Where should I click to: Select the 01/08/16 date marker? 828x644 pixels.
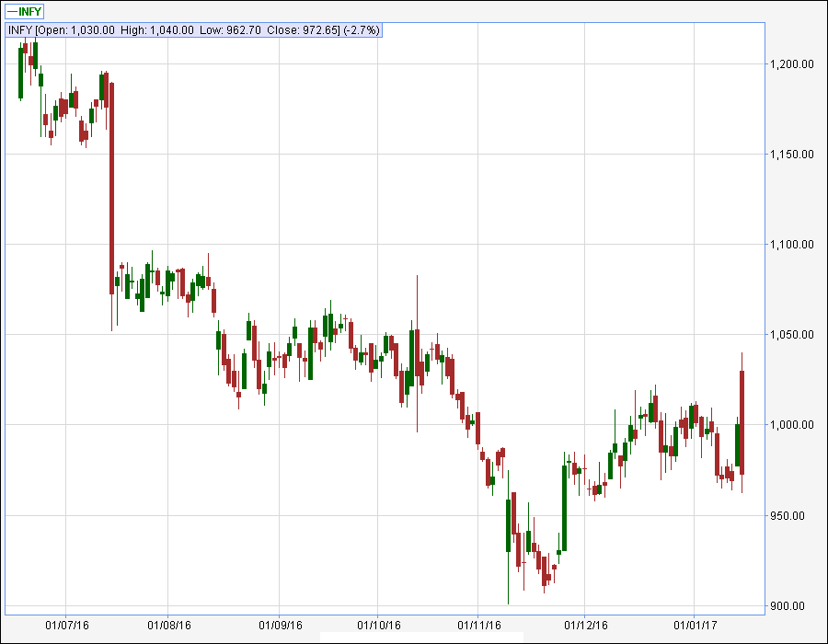coord(168,625)
